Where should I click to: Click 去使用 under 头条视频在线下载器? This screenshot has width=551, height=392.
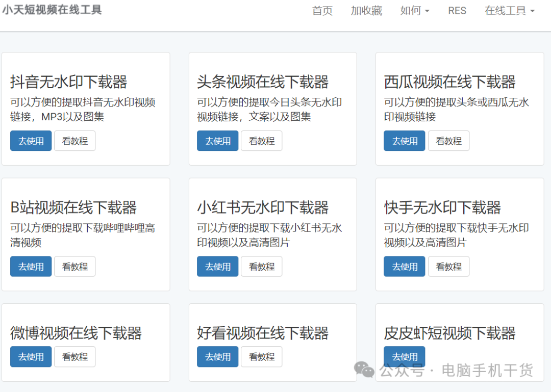point(217,141)
